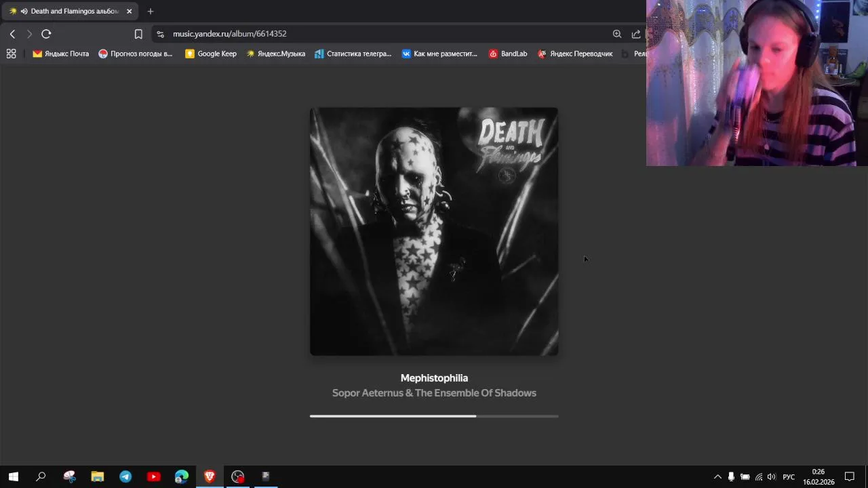Open the Прогноз погоды bookmark

[x=135, y=54]
